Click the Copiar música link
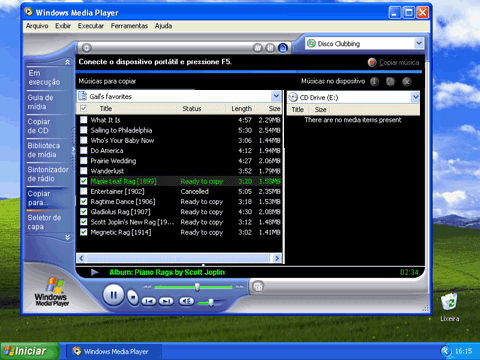 399,63
